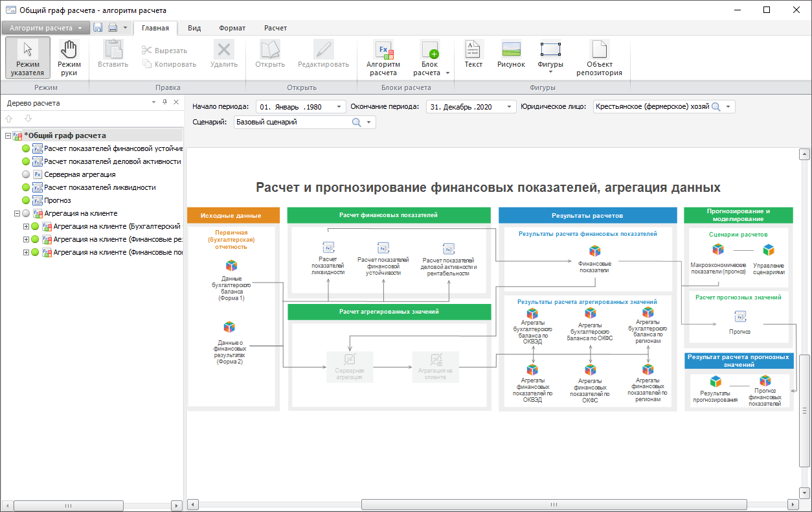Screen dimensions: 812x512
Task: Insert a Рисунок picture
Action: click(x=511, y=54)
